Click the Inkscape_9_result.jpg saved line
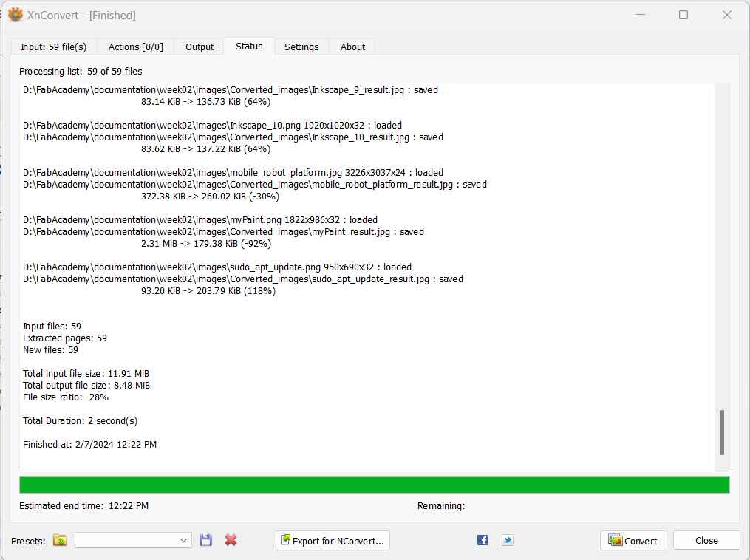The height and width of the screenshot is (560, 750). pos(231,90)
